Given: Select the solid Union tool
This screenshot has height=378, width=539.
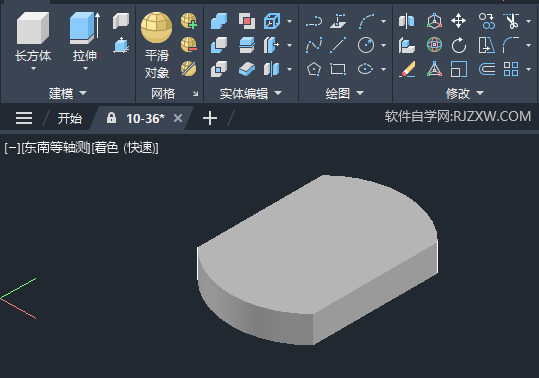Looking at the screenshot, I should click(x=219, y=21).
